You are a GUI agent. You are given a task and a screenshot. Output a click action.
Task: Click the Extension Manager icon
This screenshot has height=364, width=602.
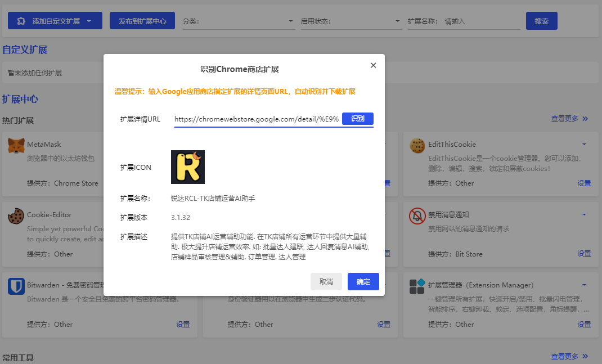coord(417,286)
